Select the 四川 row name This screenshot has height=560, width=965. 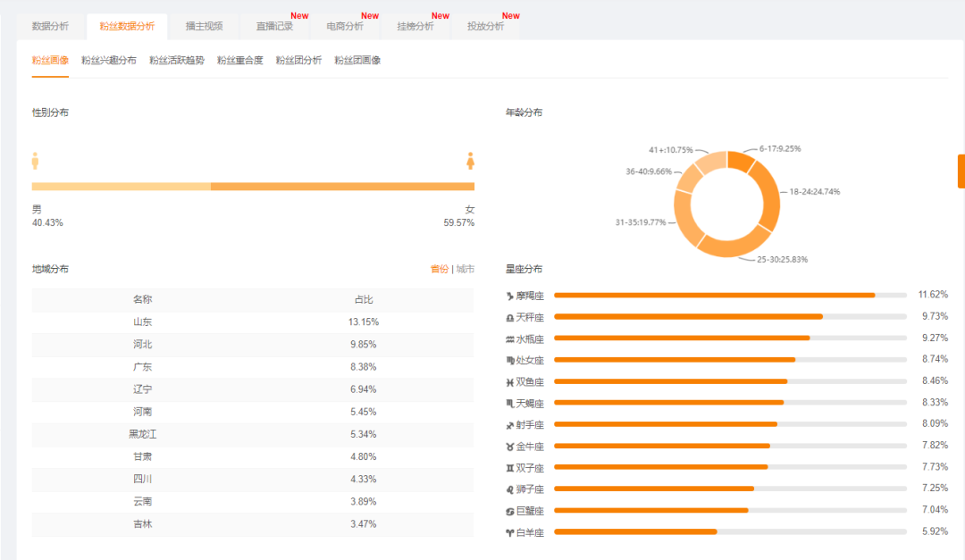click(142, 480)
